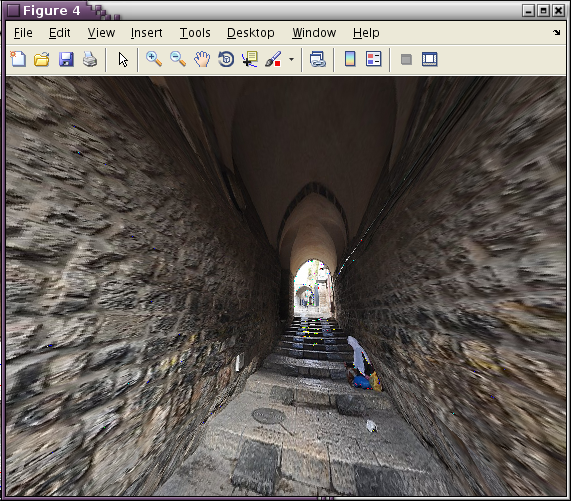Activate the Zoom Out magnifier tool
Viewport: 571px width, 501px height.
tap(178, 59)
